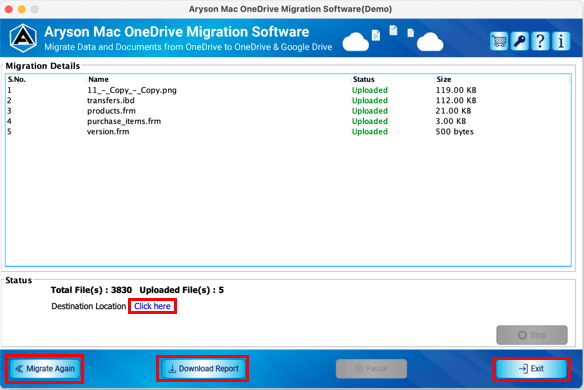This screenshot has height=390, width=584.
Task: Click the greyed-out Stop button
Action: pyautogui.click(x=532, y=335)
